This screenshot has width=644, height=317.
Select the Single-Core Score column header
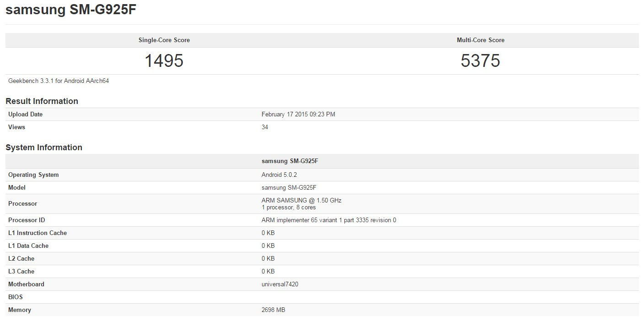click(x=164, y=40)
